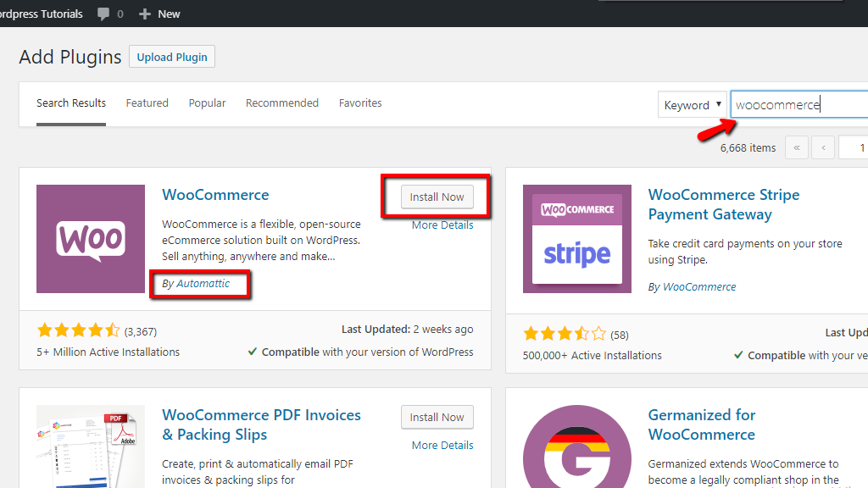Screen dimensions: 868x488
Task: Switch to the Favorites tab
Action: [x=360, y=103]
